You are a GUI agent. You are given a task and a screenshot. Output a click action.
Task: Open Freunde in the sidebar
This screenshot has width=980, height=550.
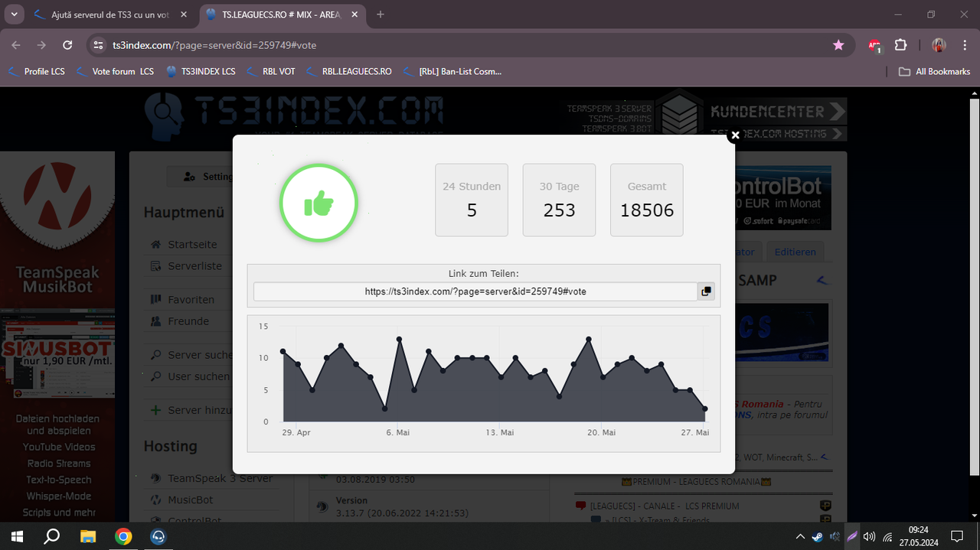(x=188, y=321)
